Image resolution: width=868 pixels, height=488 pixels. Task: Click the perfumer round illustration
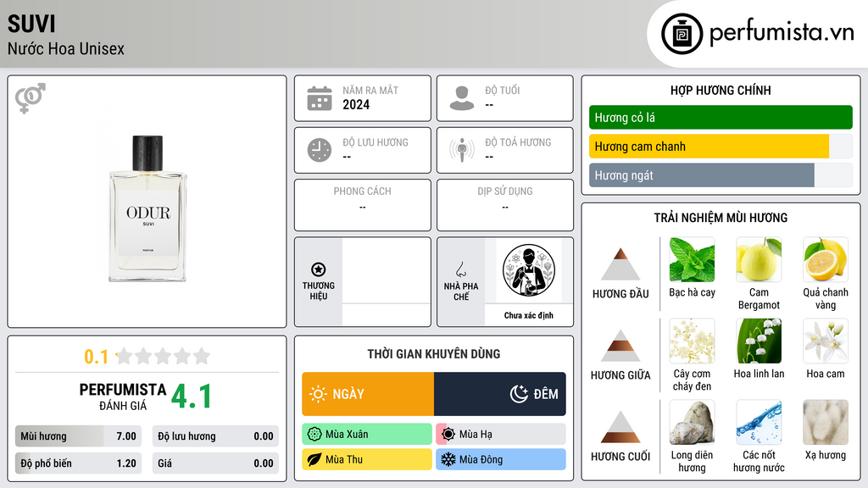[x=529, y=270]
